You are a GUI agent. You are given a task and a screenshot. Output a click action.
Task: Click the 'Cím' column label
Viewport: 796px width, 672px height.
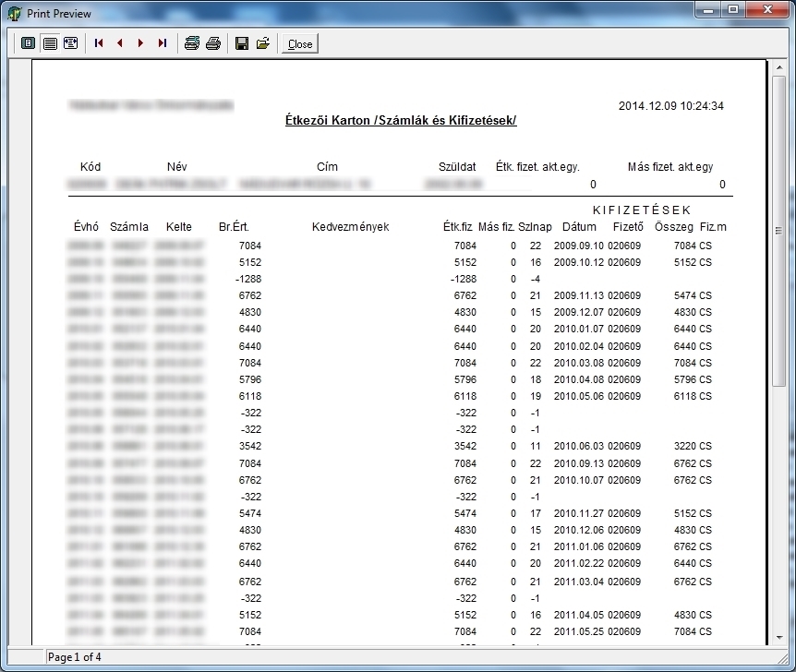pos(327,166)
